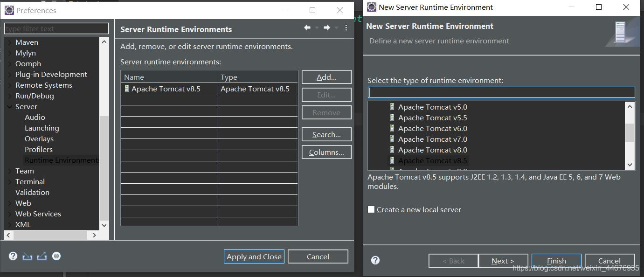Click the Search... button
The height and width of the screenshot is (277, 644).
pos(326,134)
